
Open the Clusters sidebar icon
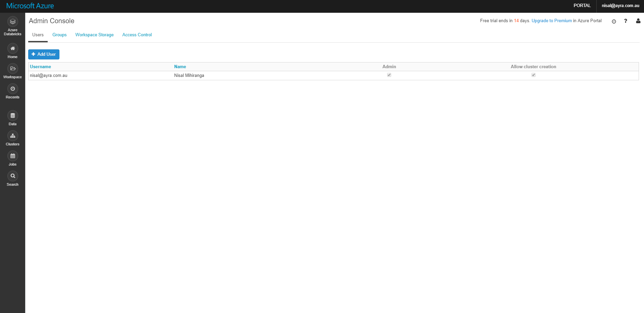tap(12, 136)
